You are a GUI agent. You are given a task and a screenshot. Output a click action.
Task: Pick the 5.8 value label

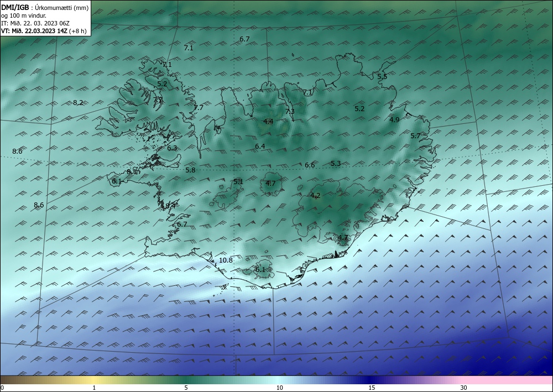(x=190, y=171)
